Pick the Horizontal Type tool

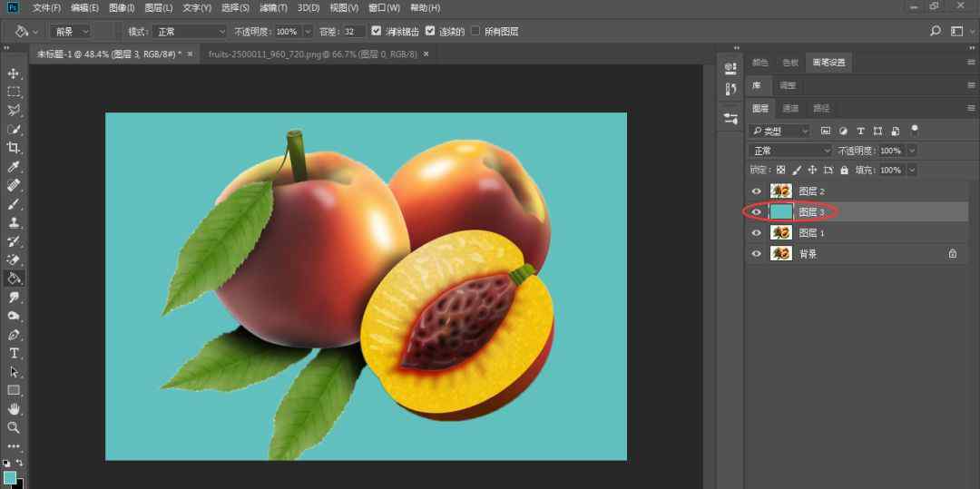pos(14,353)
